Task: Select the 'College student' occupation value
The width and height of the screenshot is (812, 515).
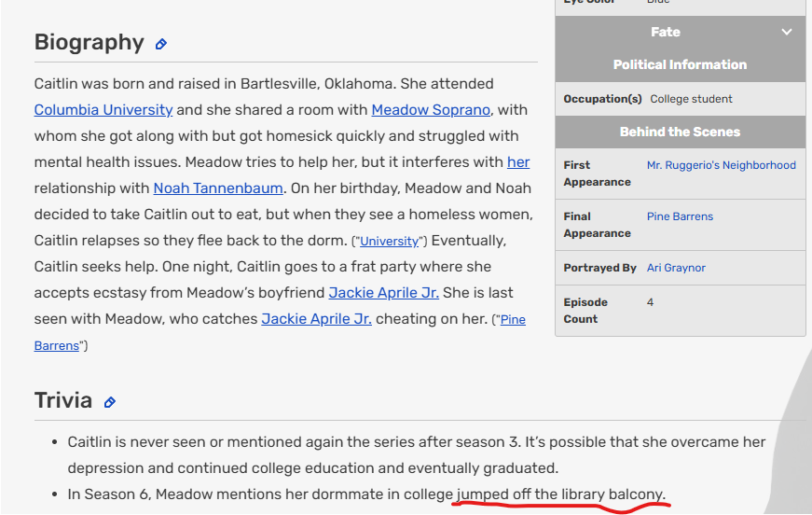Action: [x=691, y=99]
